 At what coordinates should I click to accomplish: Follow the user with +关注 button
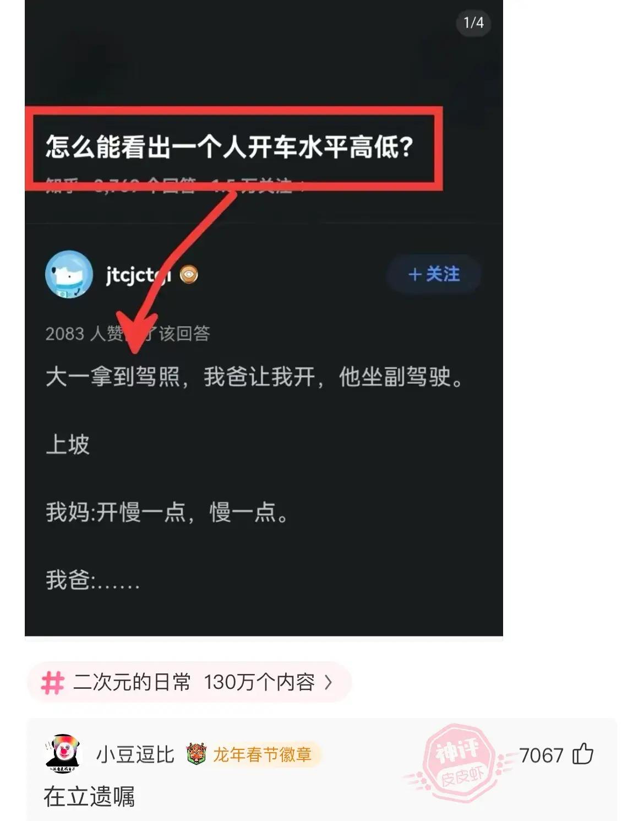coord(434,274)
